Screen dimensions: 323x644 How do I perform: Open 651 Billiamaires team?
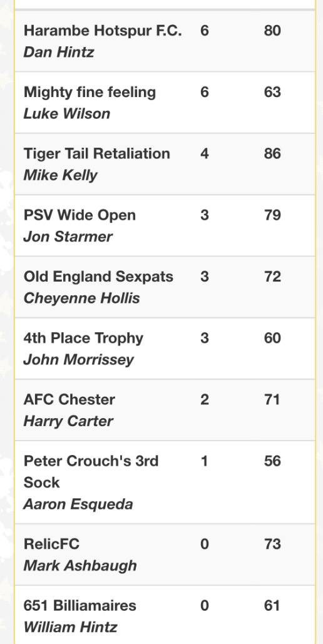(x=79, y=606)
